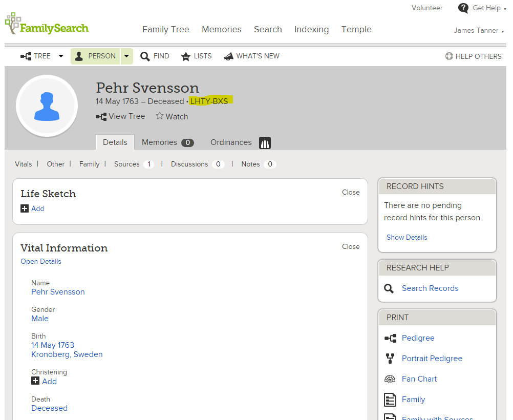Switch to the Memories tab
The image size is (513, 420).
[167, 142]
